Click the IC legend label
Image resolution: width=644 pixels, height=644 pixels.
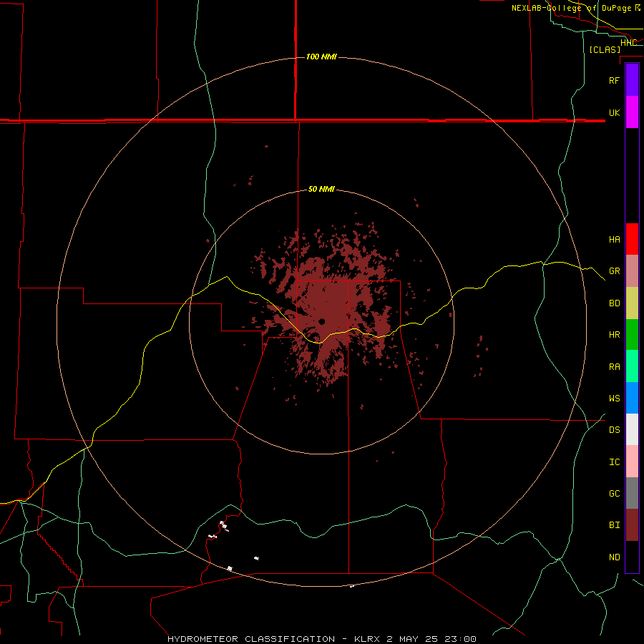[x=614, y=462]
